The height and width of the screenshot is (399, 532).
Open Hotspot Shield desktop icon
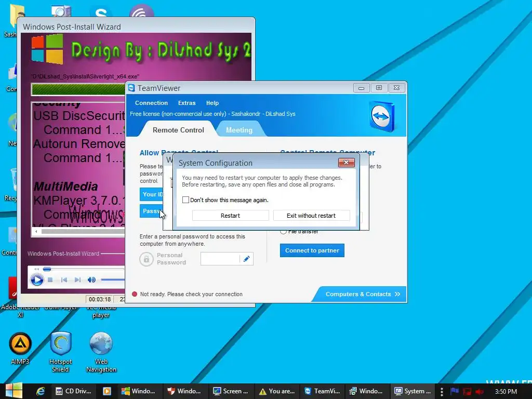(x=60, y=352)
